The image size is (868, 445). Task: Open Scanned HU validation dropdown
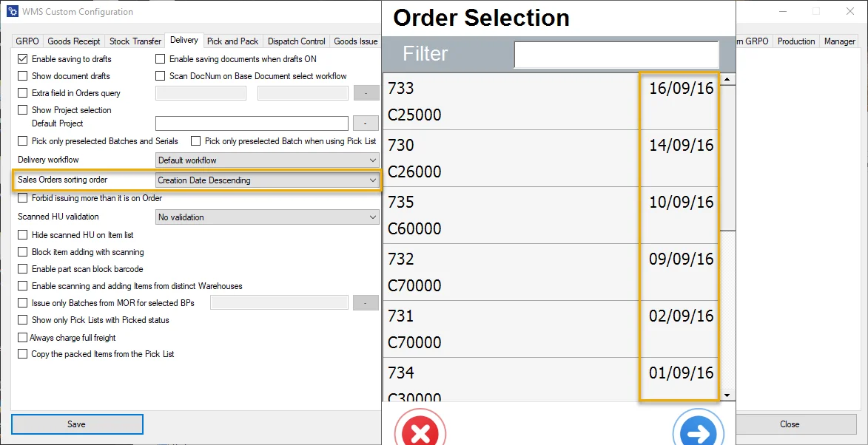click(x=267, y=217)
